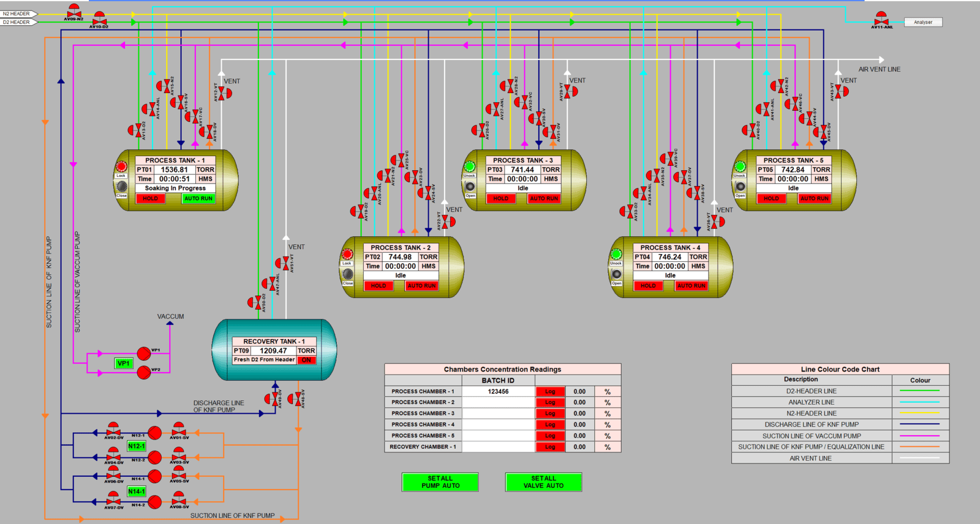Click the SET ALL PUMP AUTO button
The width and height of the screenshot is (980, 524).
point(440,482)
